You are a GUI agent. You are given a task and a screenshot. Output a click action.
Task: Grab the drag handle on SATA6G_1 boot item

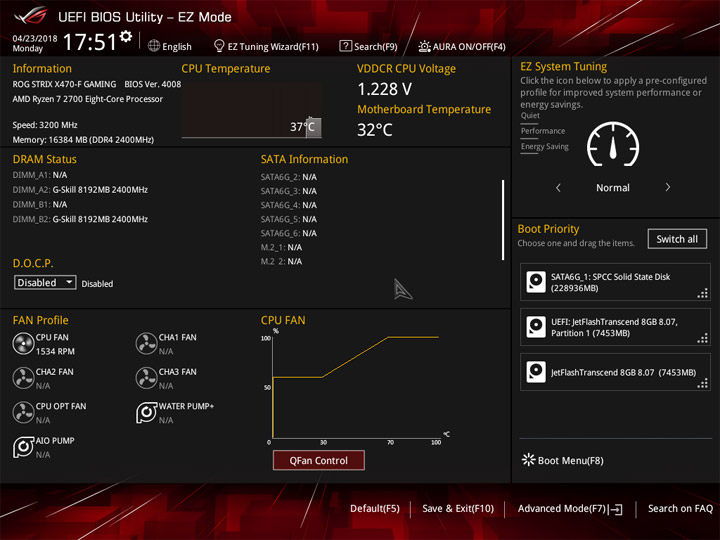click(703, 293)
